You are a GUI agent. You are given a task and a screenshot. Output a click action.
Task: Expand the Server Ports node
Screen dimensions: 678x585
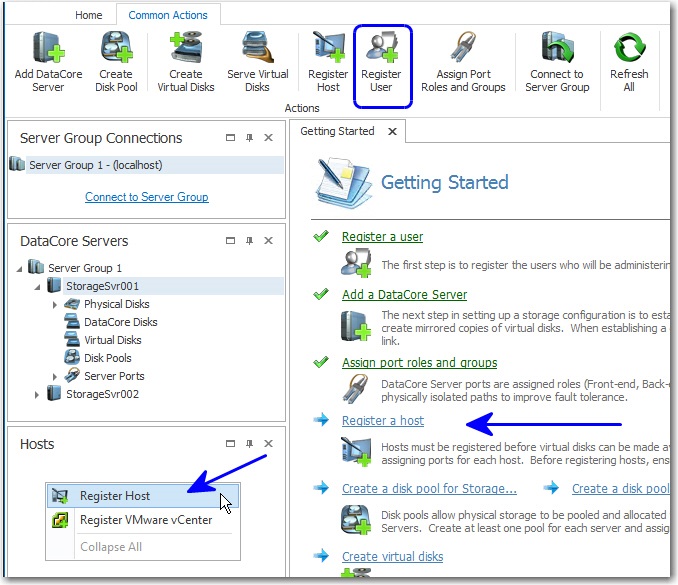click(x=54, y=377)
